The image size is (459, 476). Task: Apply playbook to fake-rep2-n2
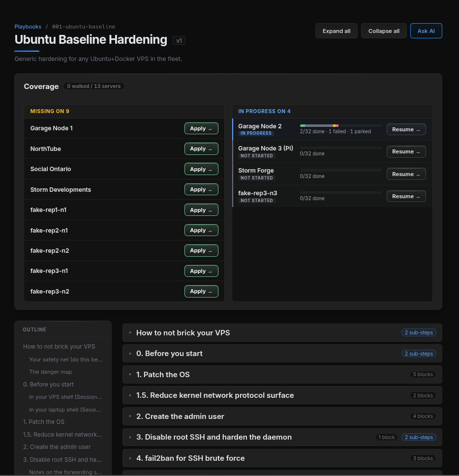[201, 250]
